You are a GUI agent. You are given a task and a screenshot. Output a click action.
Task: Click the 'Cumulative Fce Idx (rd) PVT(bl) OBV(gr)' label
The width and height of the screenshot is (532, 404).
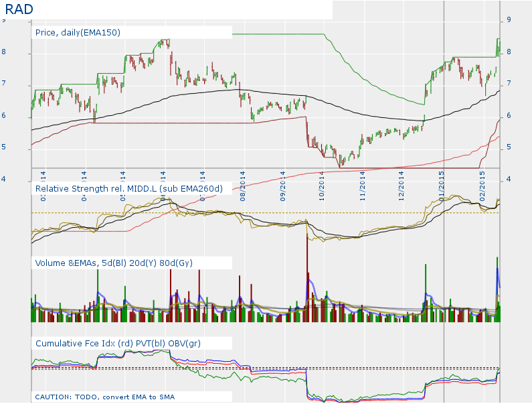point(118,344)
